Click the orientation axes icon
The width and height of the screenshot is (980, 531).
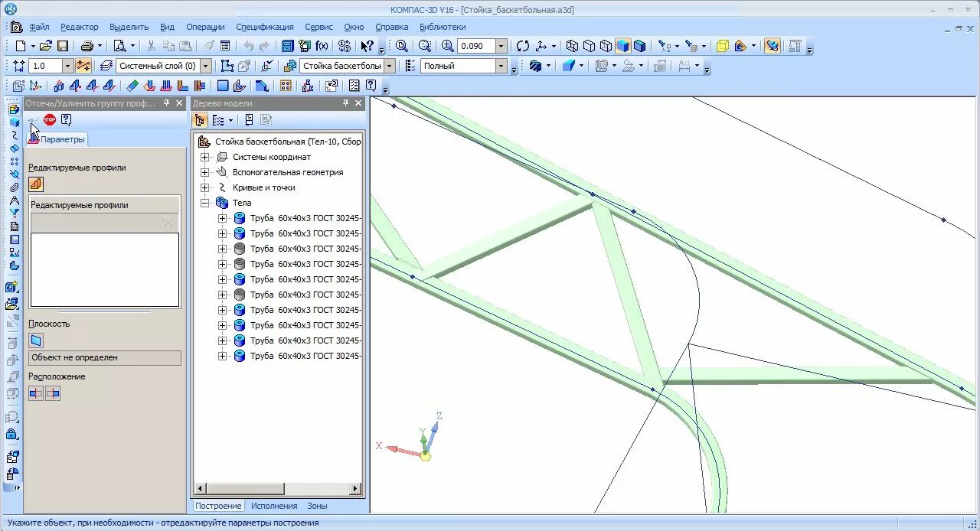(x=543, y=46)
